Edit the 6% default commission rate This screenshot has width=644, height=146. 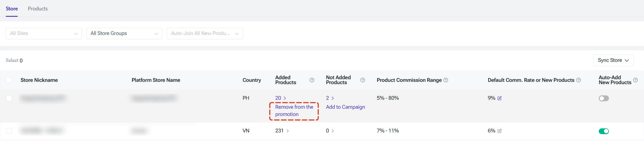[500, 131]
